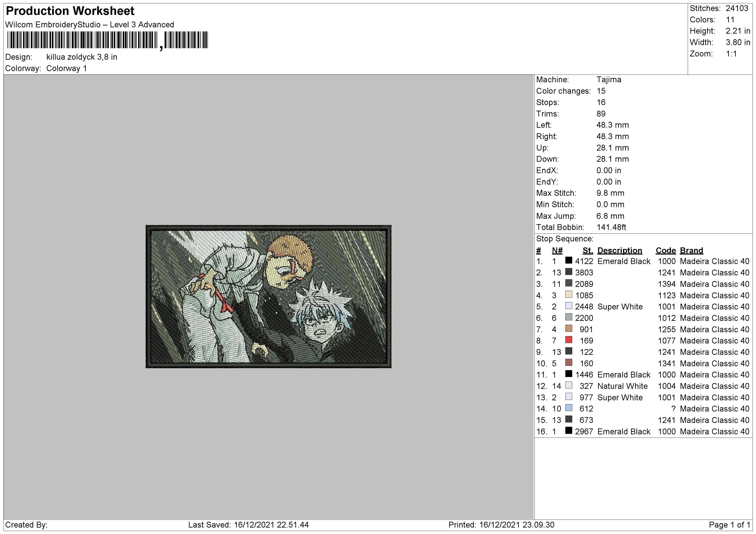Image resolution: width=756 pixels, height=534 pixels.
Task: Select the tan swatch with 901 stitches
Action: point(569,328)
